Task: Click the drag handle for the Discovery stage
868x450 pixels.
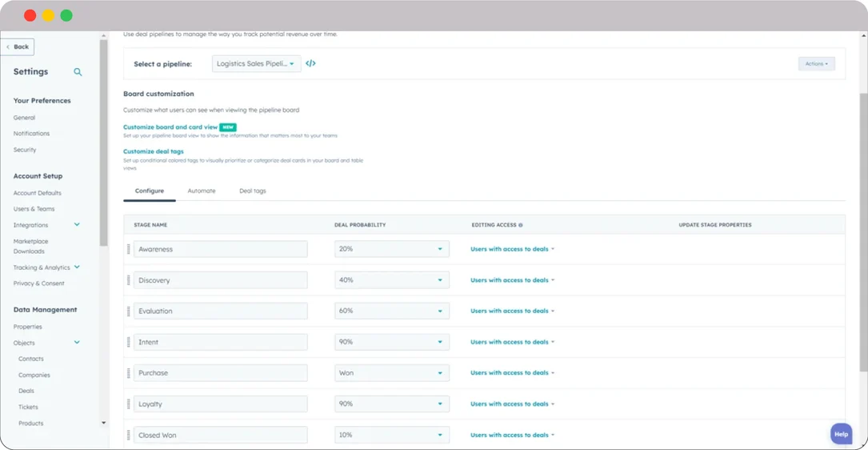Action: 129,280
